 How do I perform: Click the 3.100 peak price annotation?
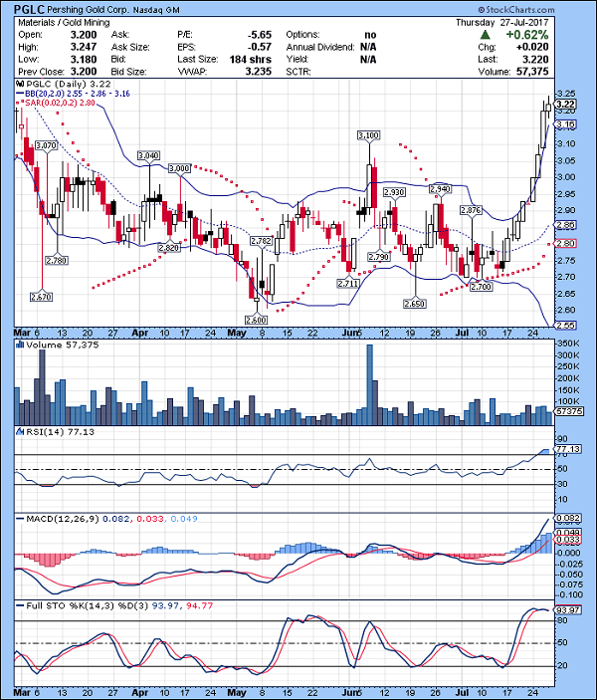(x=369, y=135)
